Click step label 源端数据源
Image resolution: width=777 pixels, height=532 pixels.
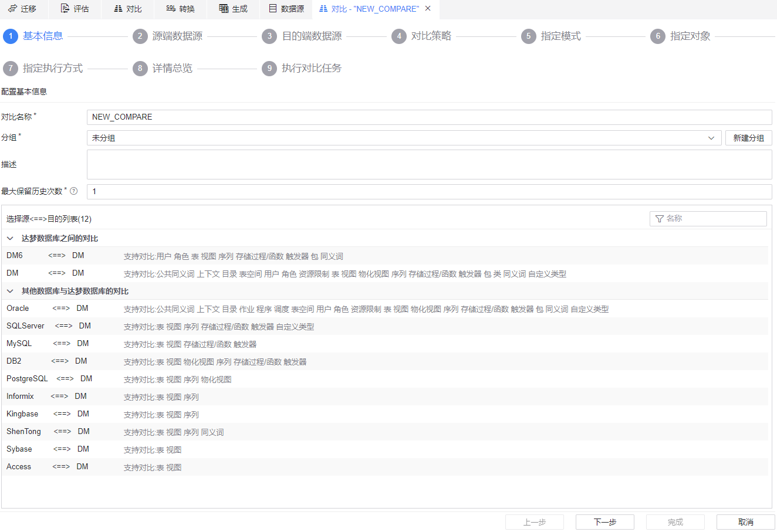tap(177, 36)
